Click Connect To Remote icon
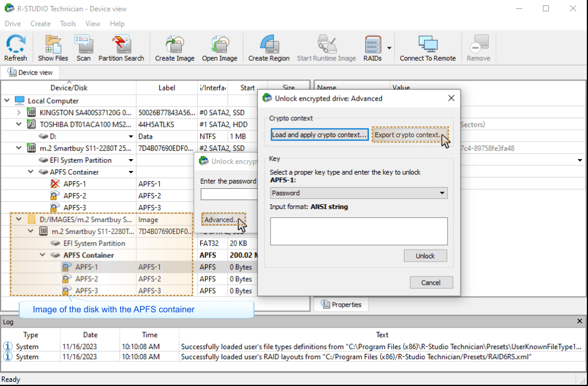The image size is (588, 386). coord(428,48)
